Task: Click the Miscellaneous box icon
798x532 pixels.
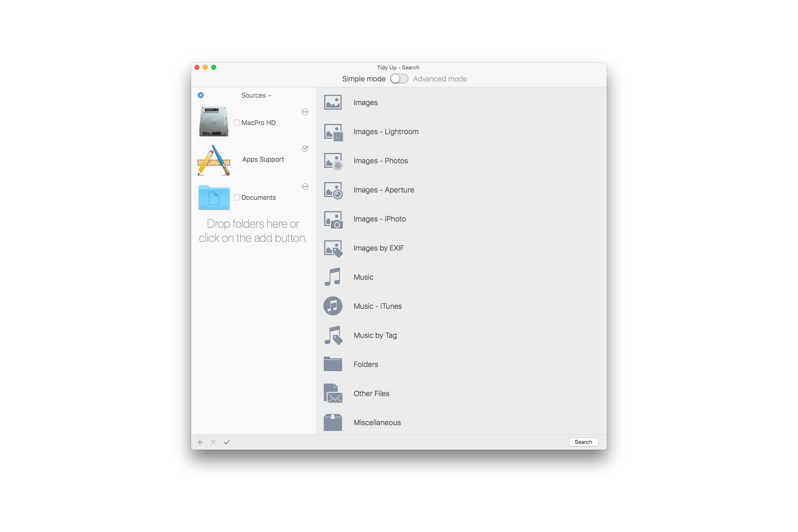Action: [x=333, y=422]
